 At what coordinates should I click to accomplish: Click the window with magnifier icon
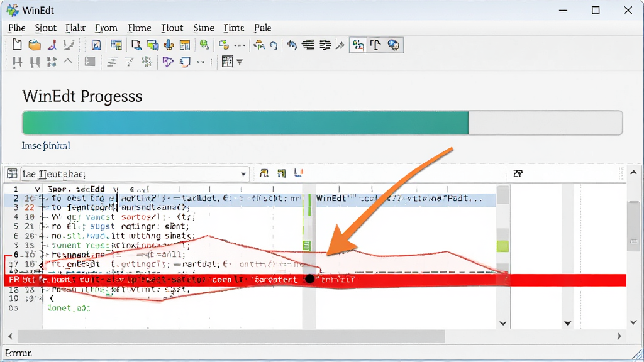[136, 45]
